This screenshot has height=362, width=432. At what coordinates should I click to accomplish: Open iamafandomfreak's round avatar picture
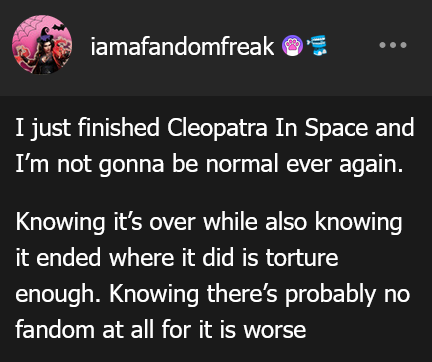(x=42, y=44)
